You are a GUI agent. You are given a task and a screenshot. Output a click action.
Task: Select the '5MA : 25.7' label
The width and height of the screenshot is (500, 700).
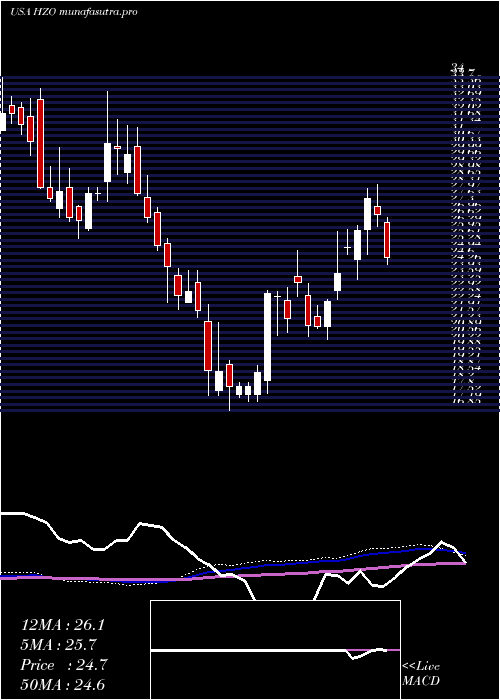[x=59, y=645]
